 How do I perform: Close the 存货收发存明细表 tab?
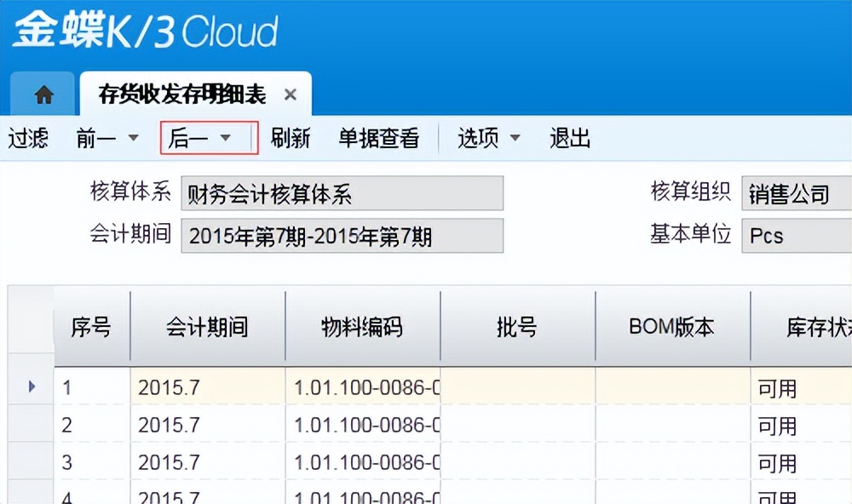click(x=290, y=94)
